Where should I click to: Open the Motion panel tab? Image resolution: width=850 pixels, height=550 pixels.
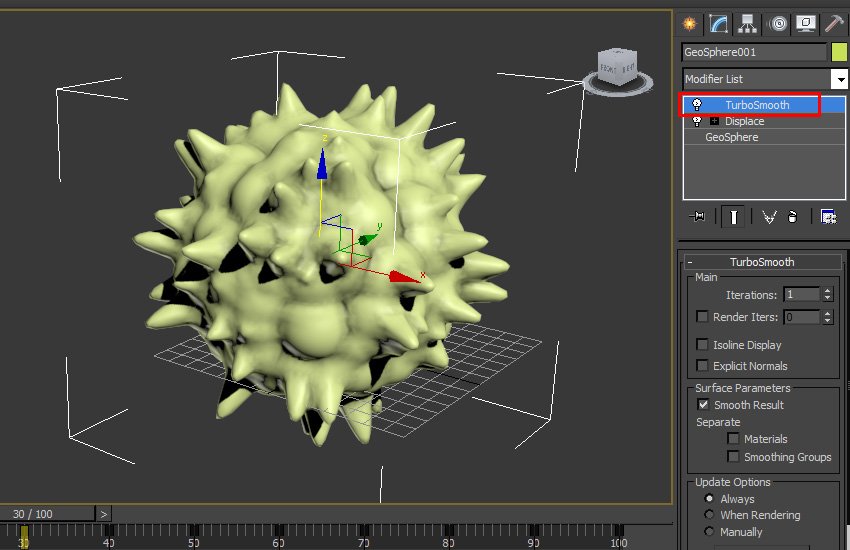point(777,24)
